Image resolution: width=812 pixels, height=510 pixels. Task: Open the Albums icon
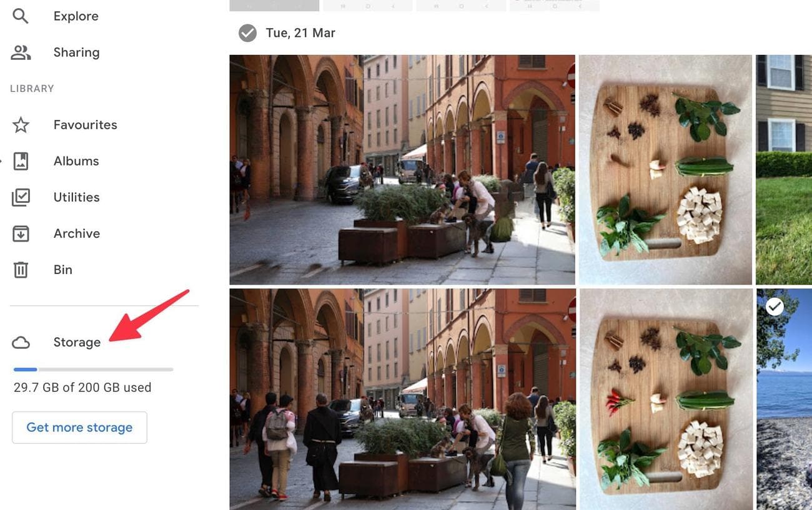(21, 161)
